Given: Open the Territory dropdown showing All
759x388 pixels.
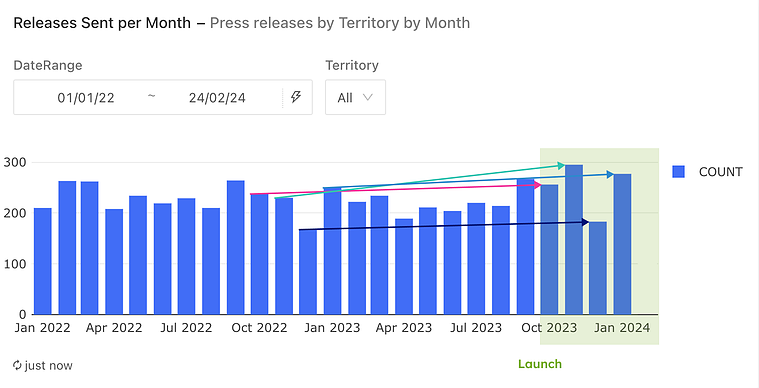Looking at the screenshot, I should click(x=355, y=97).
